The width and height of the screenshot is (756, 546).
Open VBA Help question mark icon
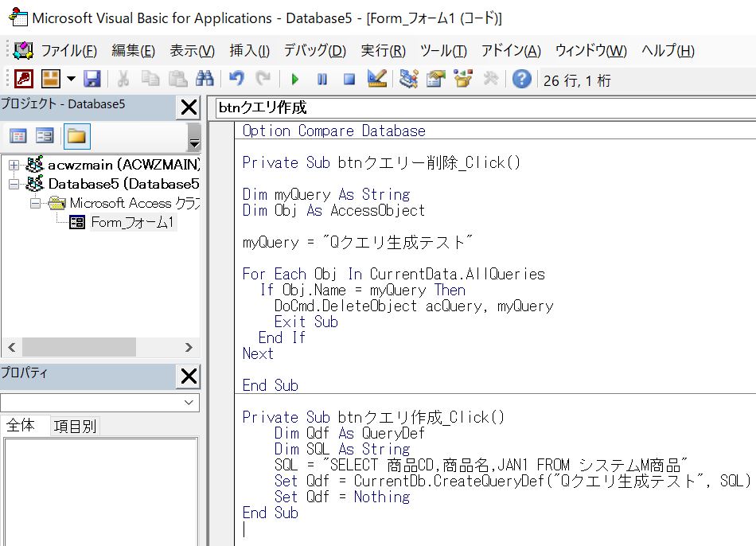click(522, 79)
